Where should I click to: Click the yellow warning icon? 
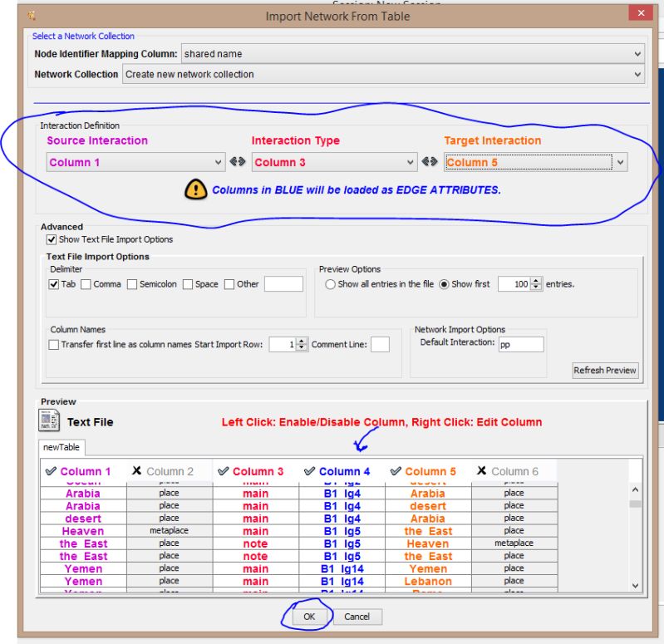click(195, 189)
